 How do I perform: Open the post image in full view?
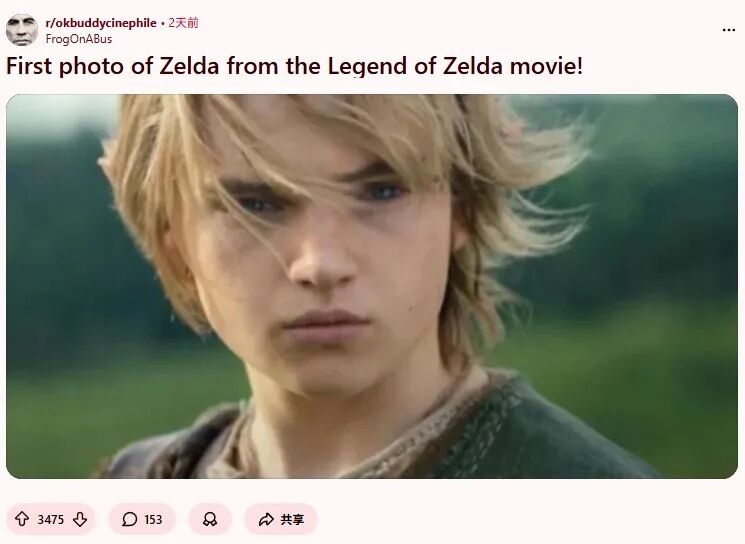click(x=372, y=286)
